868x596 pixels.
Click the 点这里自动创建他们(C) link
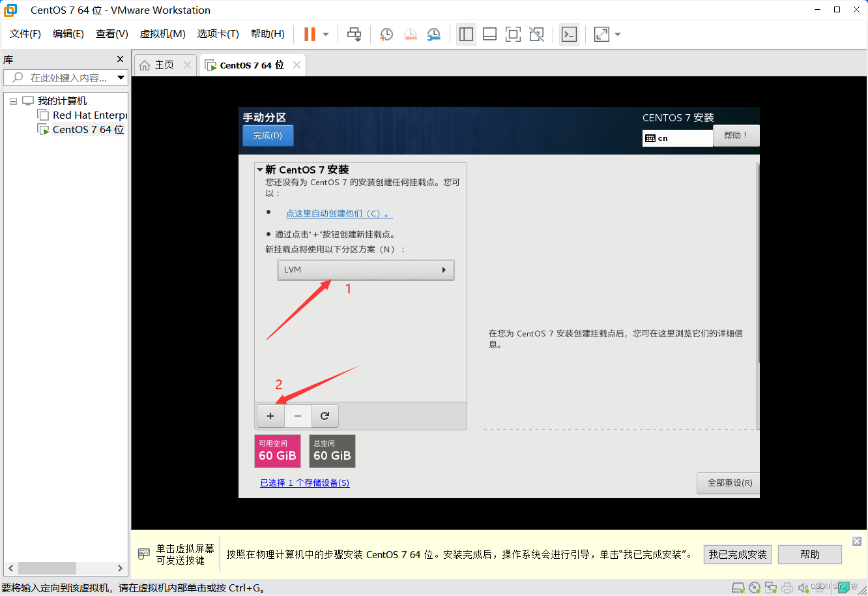[x=339, y=214]
